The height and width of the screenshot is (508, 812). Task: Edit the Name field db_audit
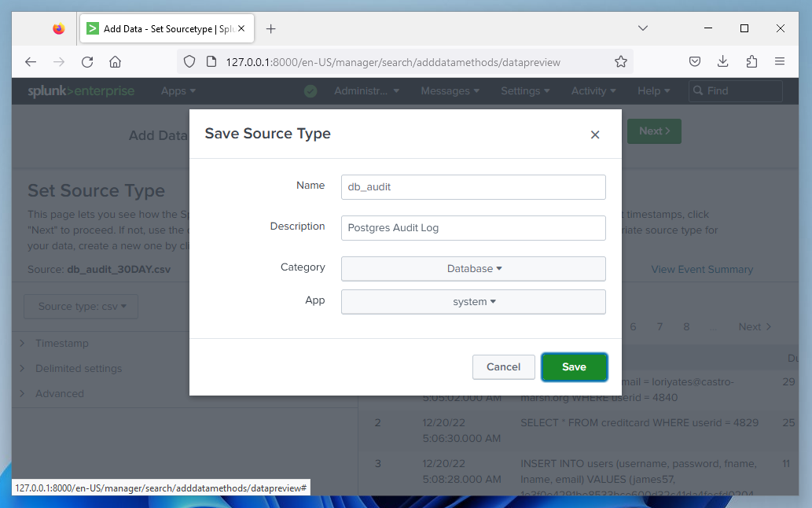click(472, 187)
